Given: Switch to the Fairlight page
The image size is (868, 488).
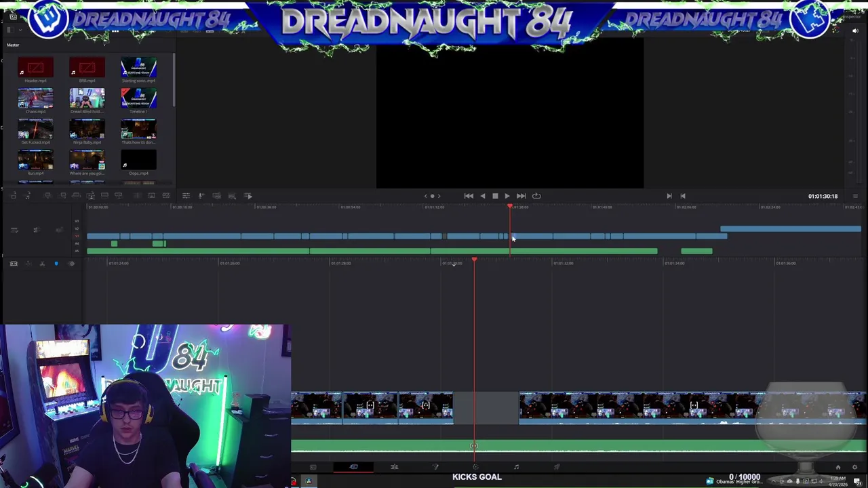Looking at the screenshot, I should [x=516, y=466].
